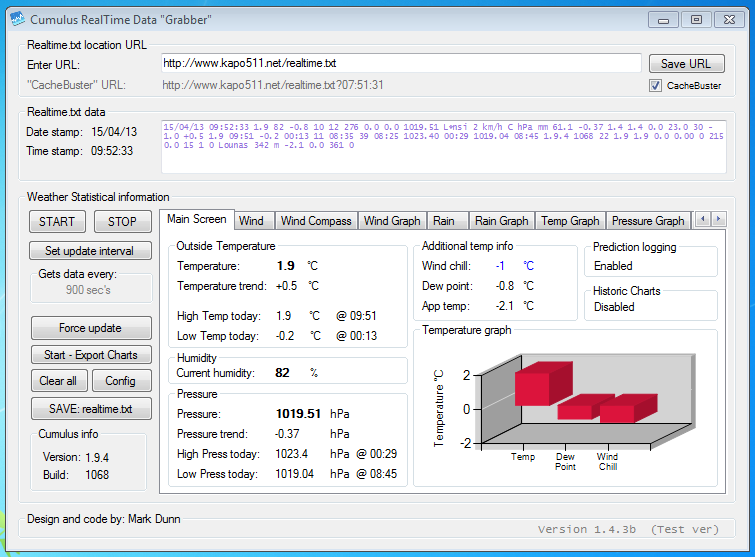Open the Wind Compass tab
755x557 pixels.
pos(316,221)
